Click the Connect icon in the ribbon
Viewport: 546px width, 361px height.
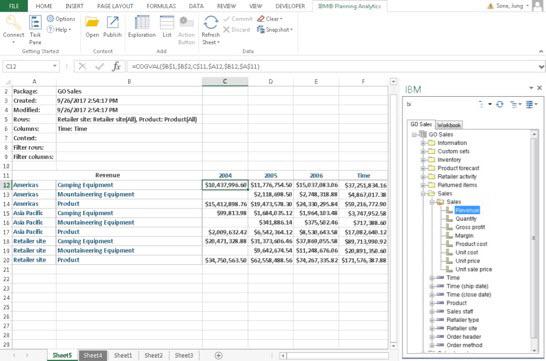pos(13,23)
